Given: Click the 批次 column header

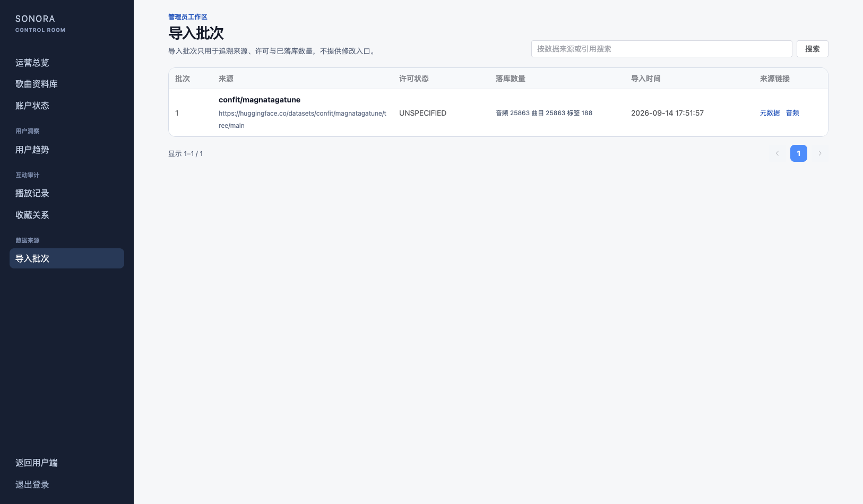Looking at the screenshot, I should [183, 79].
